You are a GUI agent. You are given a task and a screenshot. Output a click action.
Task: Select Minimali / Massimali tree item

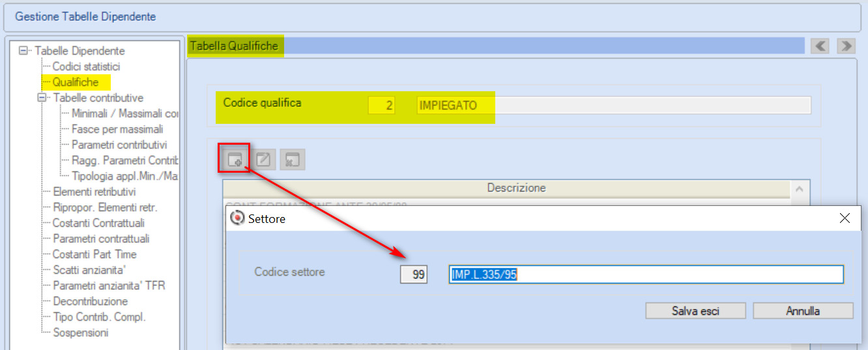point(124,113)
